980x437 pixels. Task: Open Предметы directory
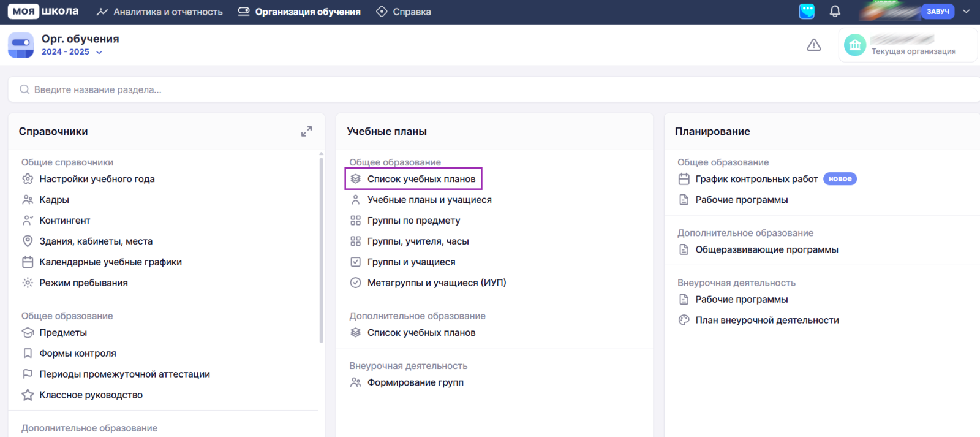click(63, 333)
